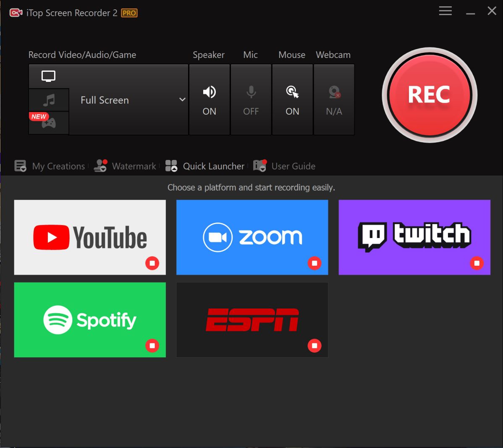The image size is (503, 448).
Task: Toggle Mouse click effects ON button
Action: click(292, 100)
